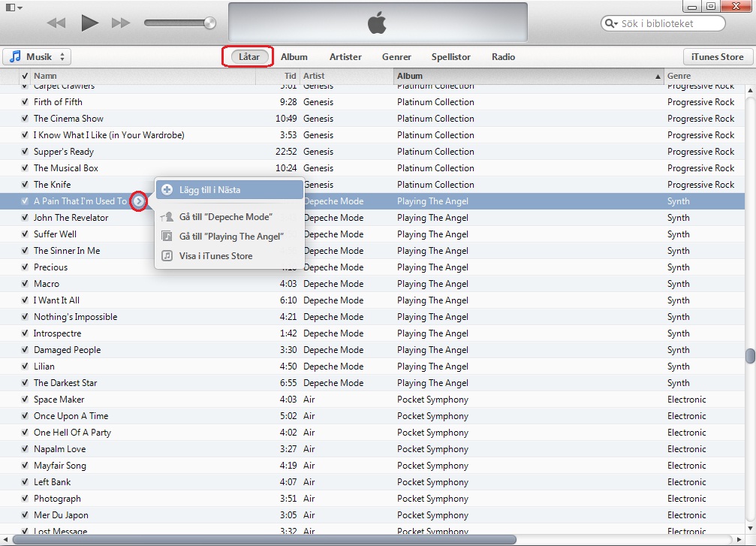Toggle checkbox for 'The Musical Box'
The image size is (756, 546).
pyautogui.click(x=25, y=167)
